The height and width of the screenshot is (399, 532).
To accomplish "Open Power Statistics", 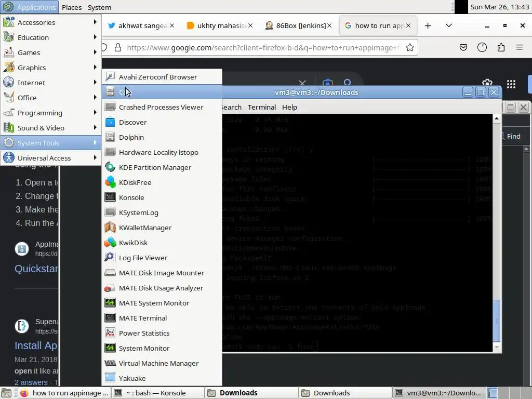I will (162, 333).
